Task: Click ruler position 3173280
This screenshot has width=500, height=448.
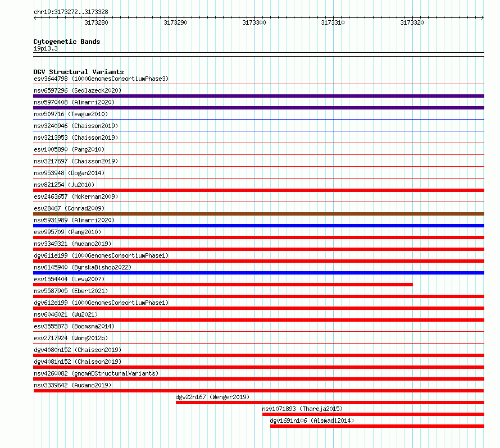Action: [96, 22]
